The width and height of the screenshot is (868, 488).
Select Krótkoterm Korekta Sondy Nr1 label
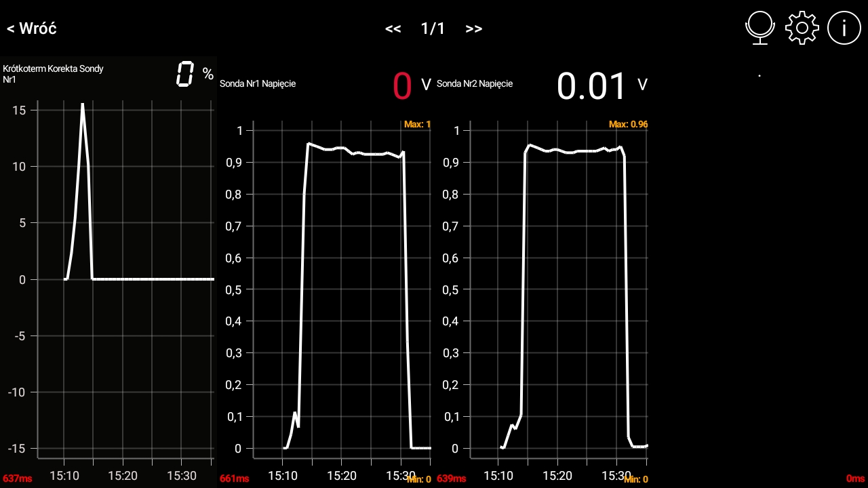53,74
